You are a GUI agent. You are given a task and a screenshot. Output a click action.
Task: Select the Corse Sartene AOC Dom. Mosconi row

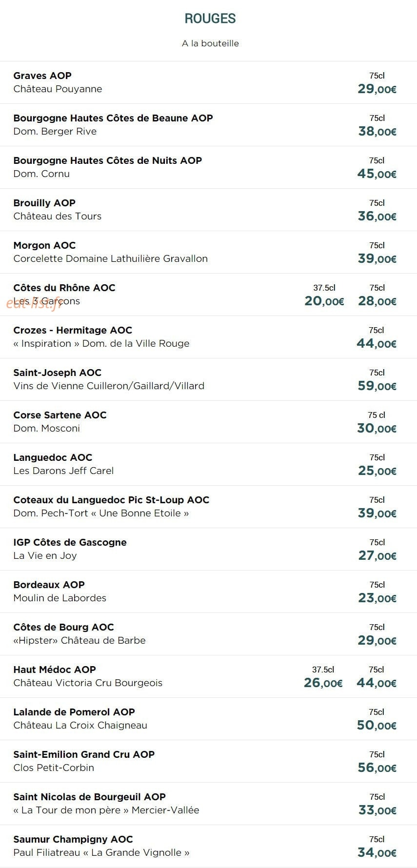point(208,422)
